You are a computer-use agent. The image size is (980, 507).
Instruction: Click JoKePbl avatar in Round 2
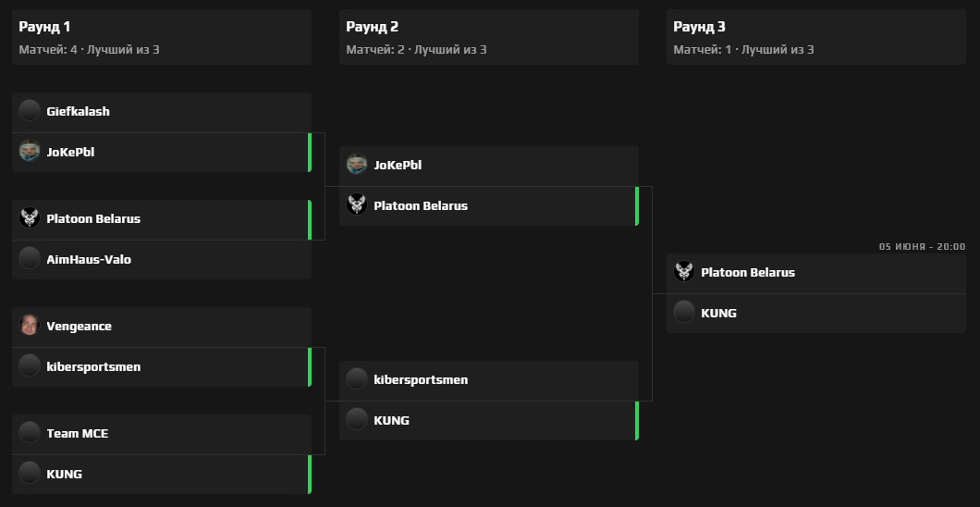(x=357, y=165)
